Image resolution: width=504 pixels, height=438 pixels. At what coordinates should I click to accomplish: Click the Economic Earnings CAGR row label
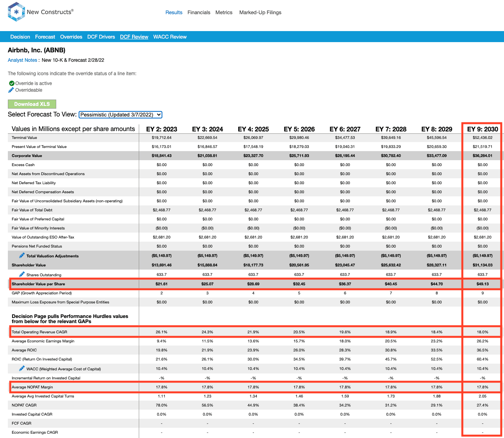pyautogui.click(x=35, y=432)
